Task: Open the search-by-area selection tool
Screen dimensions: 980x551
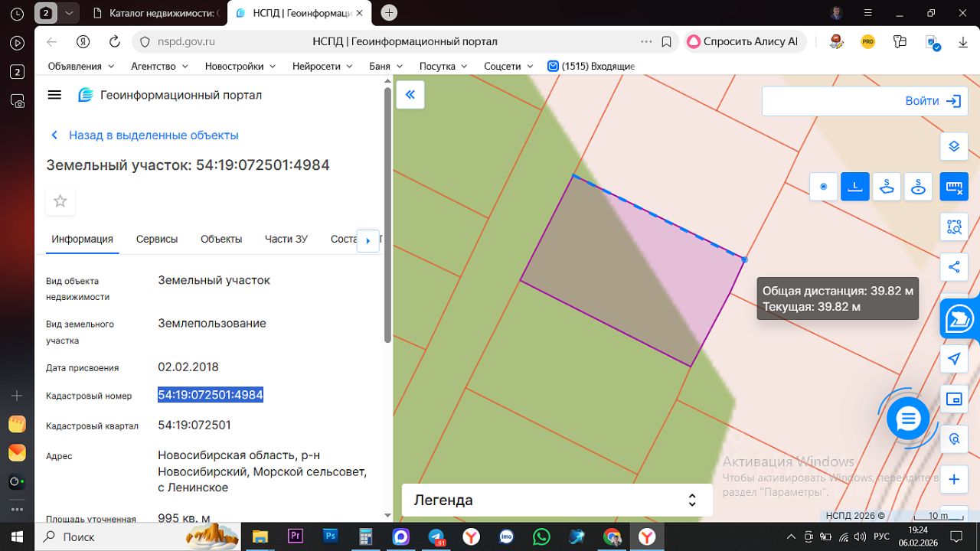Action: pos(954,227)
